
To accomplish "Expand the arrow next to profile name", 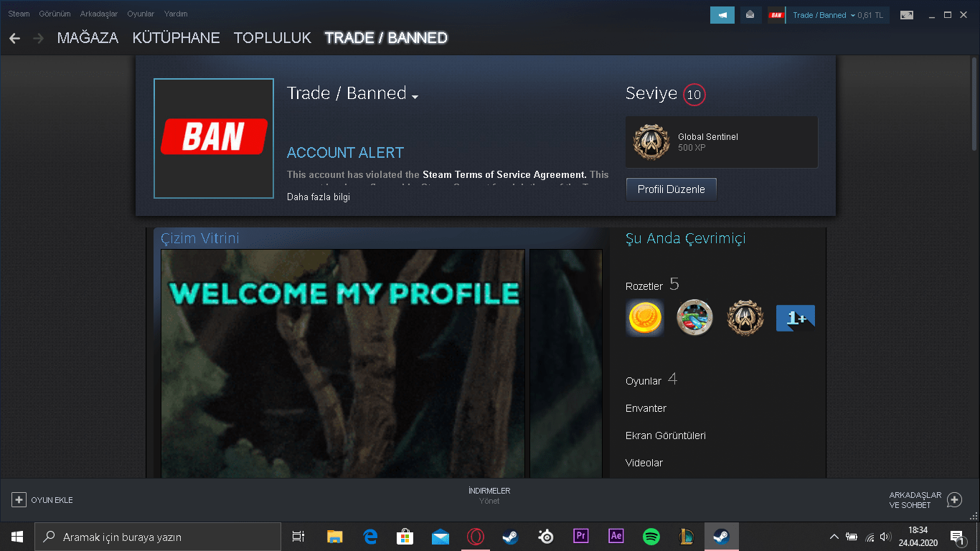I will (x=415, y=97).
